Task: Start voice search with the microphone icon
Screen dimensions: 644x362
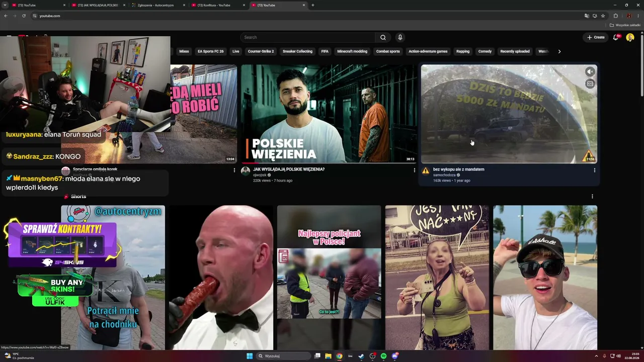Action: click(x=400, y=37)
